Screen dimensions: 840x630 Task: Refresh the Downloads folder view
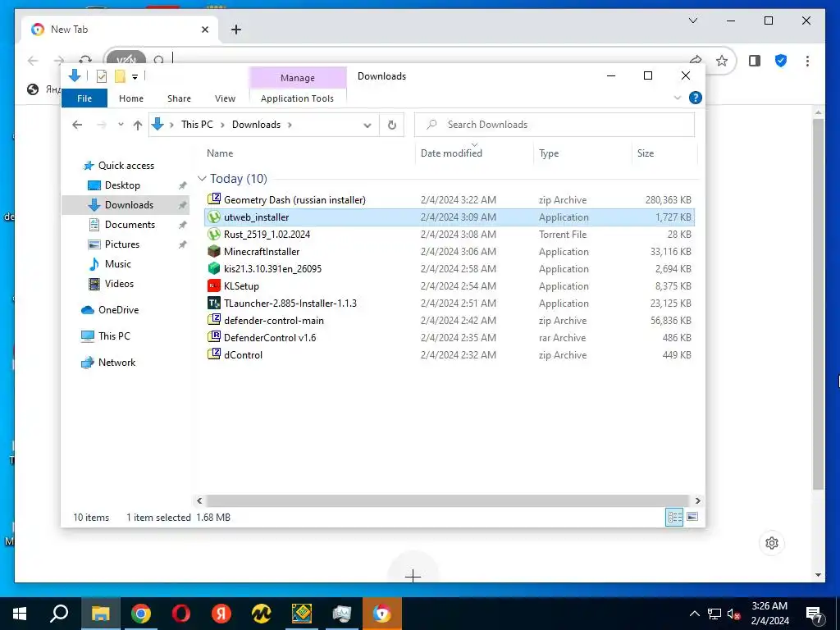(391, 125)
